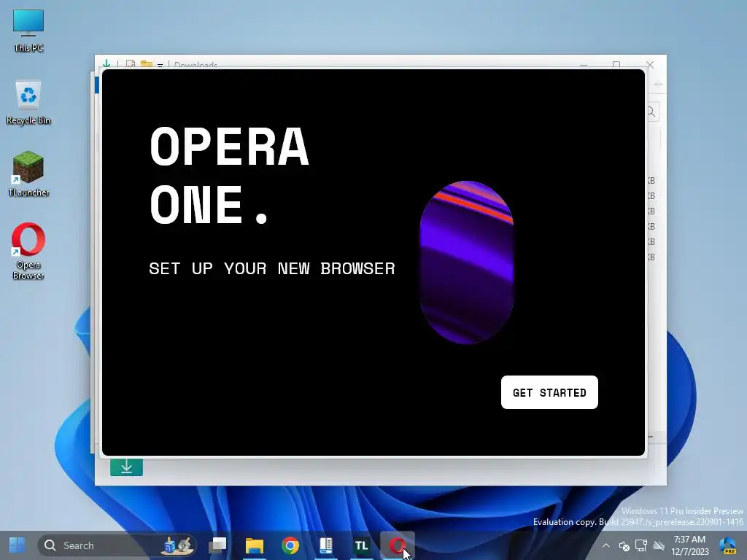
Task: Launch Google Chrome from the taskbar
Action: (290, 545)
